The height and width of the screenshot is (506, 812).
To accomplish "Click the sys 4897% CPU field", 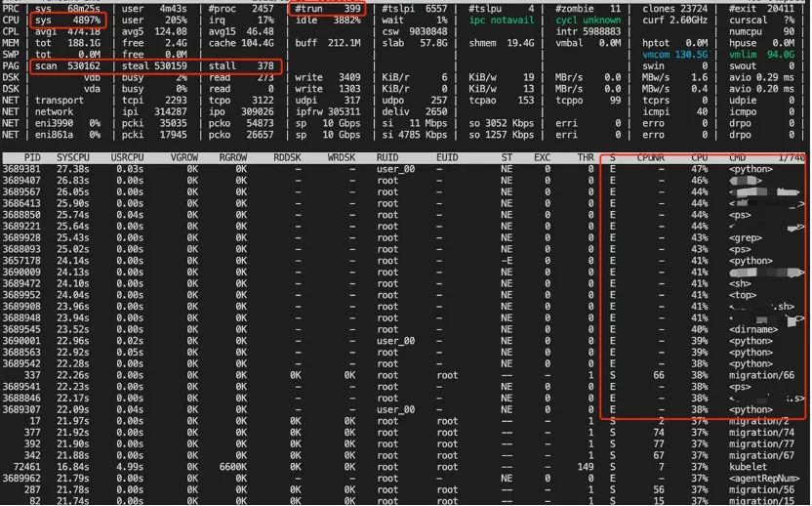I will [68, 21].
